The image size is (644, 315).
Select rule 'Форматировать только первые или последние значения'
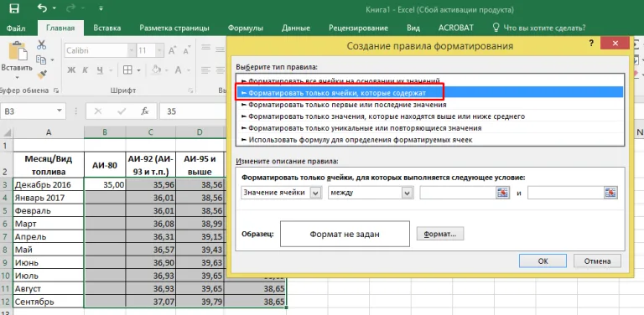coord(429,105)
